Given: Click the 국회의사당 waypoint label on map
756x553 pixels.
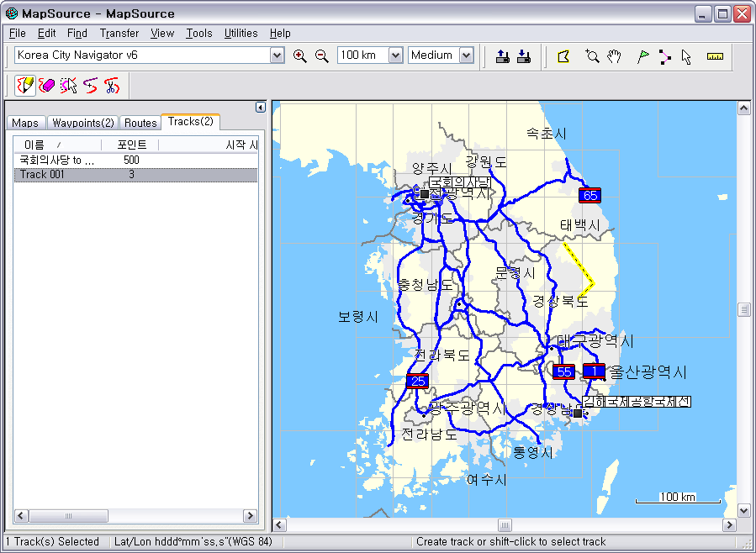Looking at the screenshot, I should 460,182.
